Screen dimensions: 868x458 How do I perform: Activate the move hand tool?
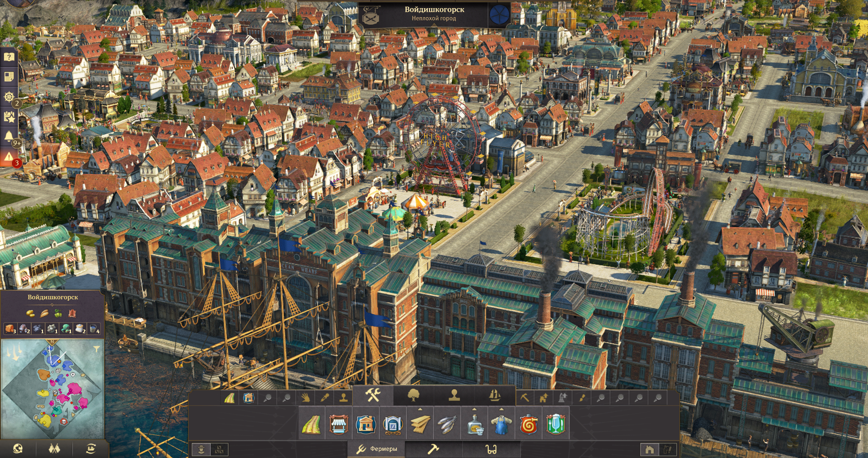click(x=306, y=398)
